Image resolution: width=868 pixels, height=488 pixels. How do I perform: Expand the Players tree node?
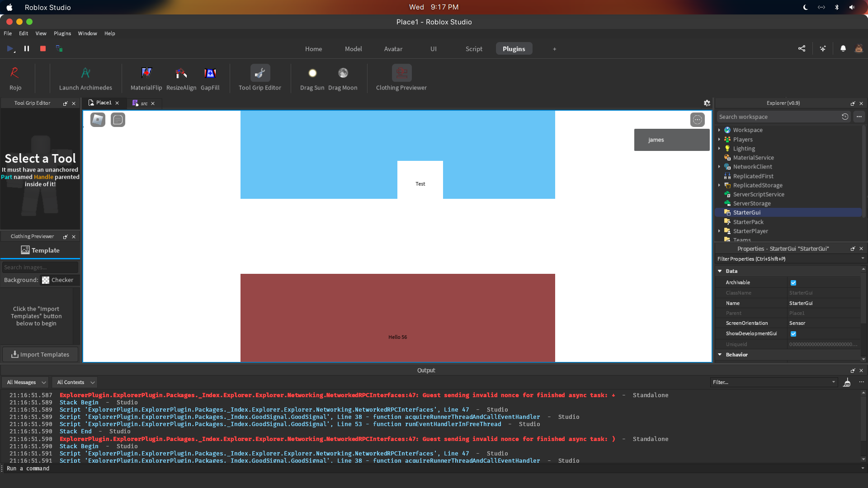(x=719, y=140)
